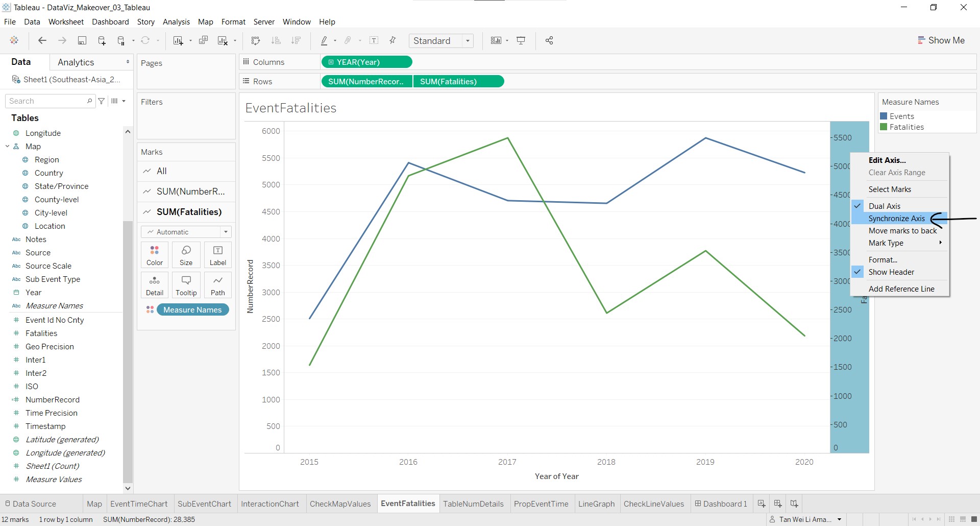Click the Duplicate worksheet toolbar icon
The height and width of the screenshot is (526, 980).
coord(203,41)
